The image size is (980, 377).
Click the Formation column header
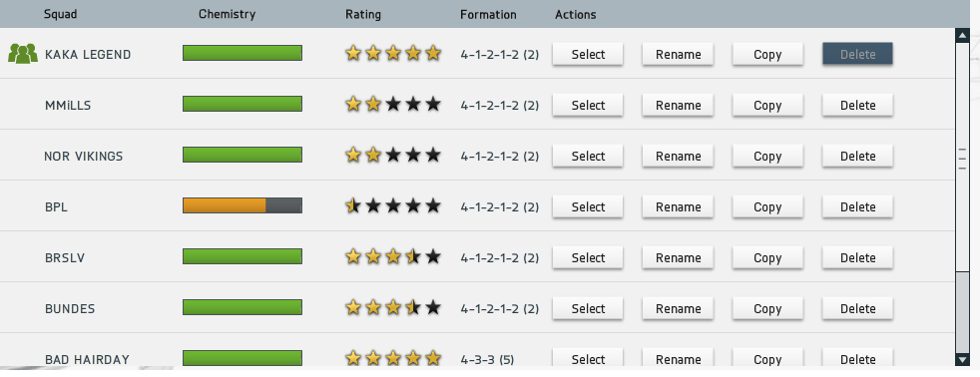coord(488,14)
